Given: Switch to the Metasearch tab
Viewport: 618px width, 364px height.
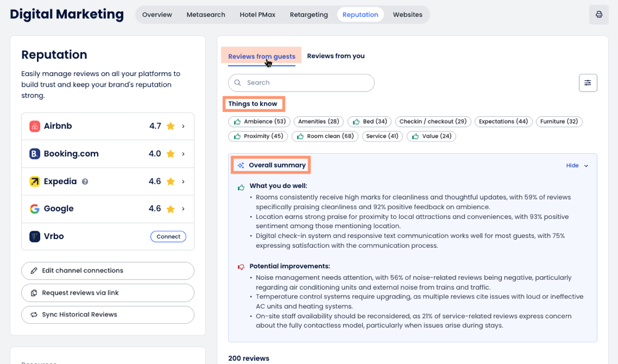Looking at the screenshot, I should pyautogui.click(x=206, y=15).
